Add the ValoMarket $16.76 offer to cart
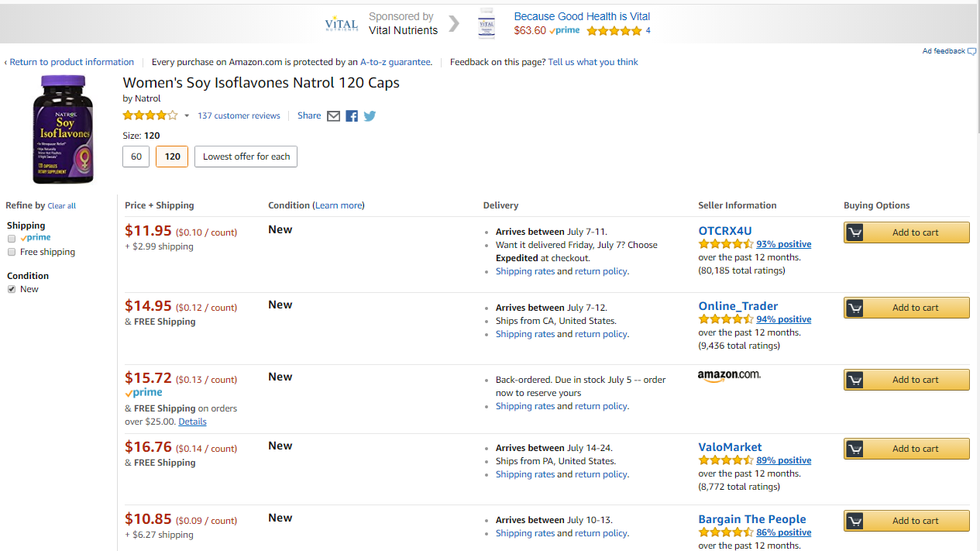This screenshot has height=551, width=980. [906, 449]
